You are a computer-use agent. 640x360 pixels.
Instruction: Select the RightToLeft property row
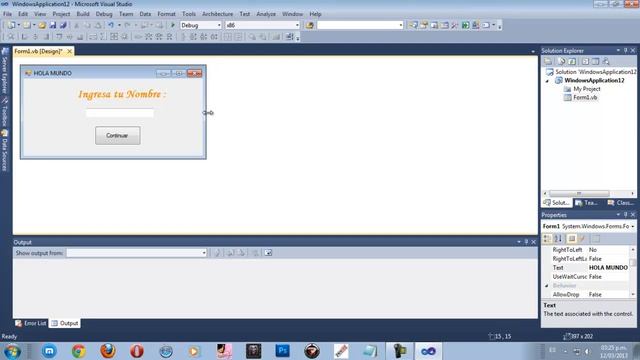point(586,250)
